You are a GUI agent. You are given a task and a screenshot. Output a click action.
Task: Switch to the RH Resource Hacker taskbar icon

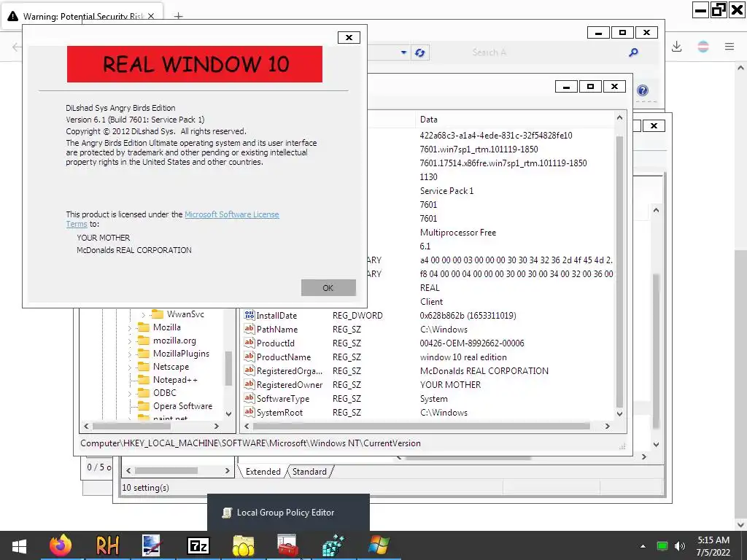coord(107,545)
